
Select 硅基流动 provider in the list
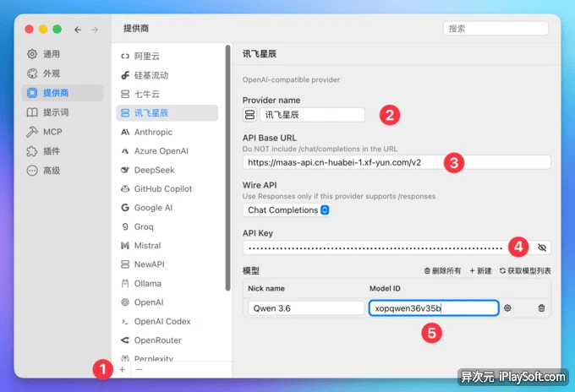[x=167, y=75]
